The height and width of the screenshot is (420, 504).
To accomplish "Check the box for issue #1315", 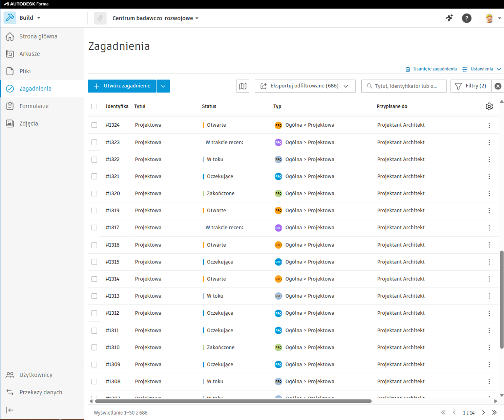I will 94,262.
